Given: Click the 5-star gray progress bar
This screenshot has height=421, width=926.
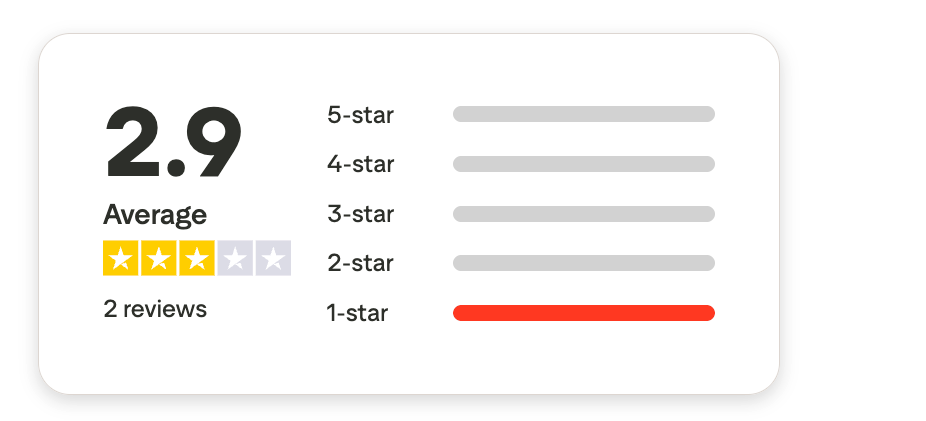Looking at the screenshot, I should pos(583,114).
